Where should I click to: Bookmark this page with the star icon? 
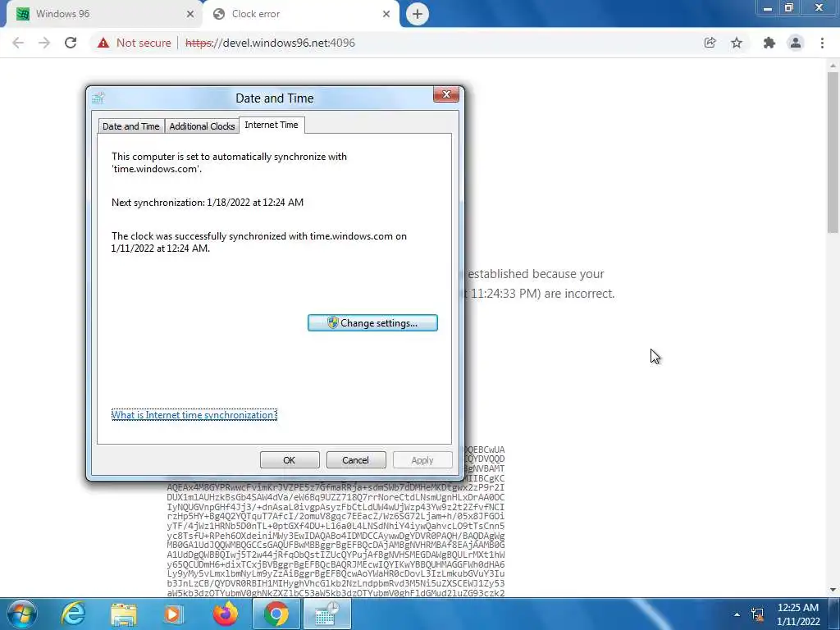click(x=737, y=43)
